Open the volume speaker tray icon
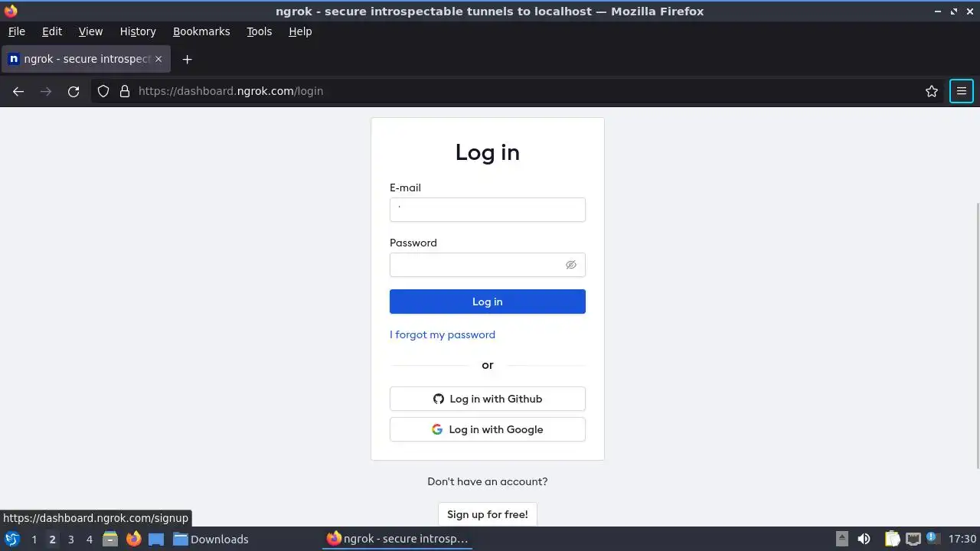Screen dimensions: 980x551 pyautogui.click(x=864, y=539)
